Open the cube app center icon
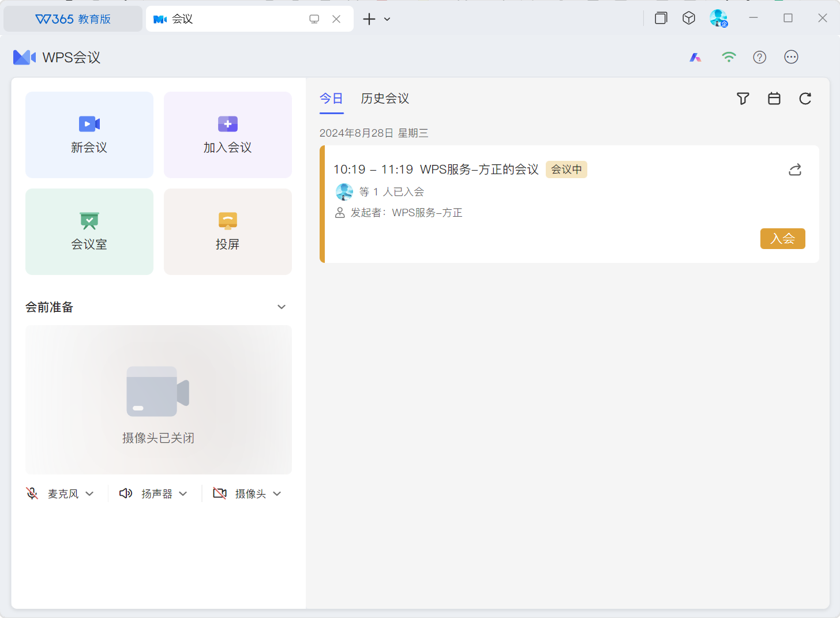 click(x=689, y=18)
